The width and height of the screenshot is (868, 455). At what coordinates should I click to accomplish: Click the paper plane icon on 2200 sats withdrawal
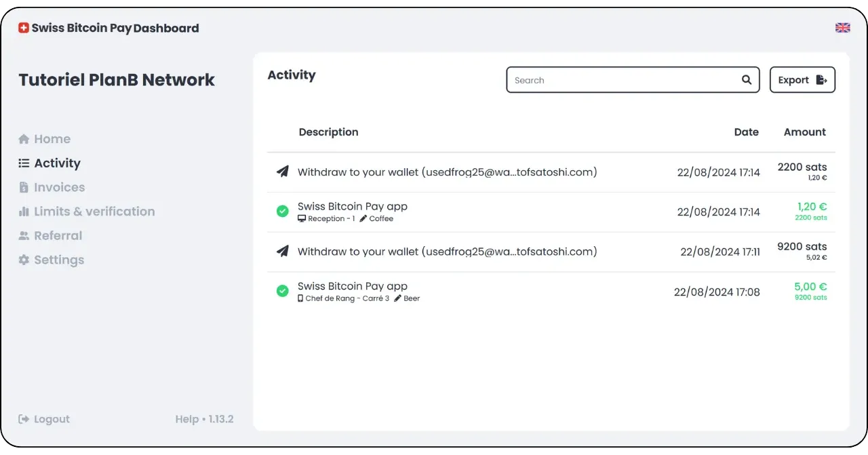coord(283,172)
